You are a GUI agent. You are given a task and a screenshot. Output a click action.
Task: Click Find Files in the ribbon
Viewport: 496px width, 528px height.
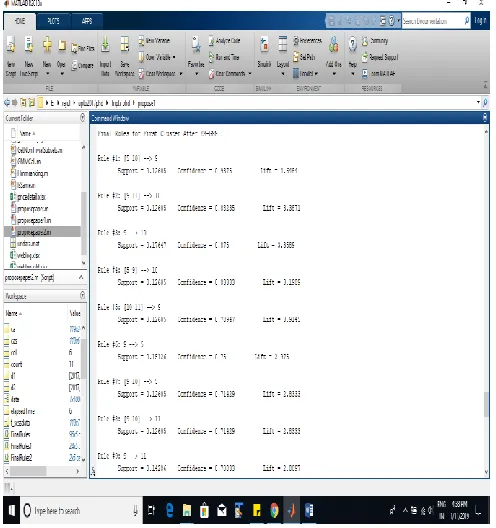point(82,48)
